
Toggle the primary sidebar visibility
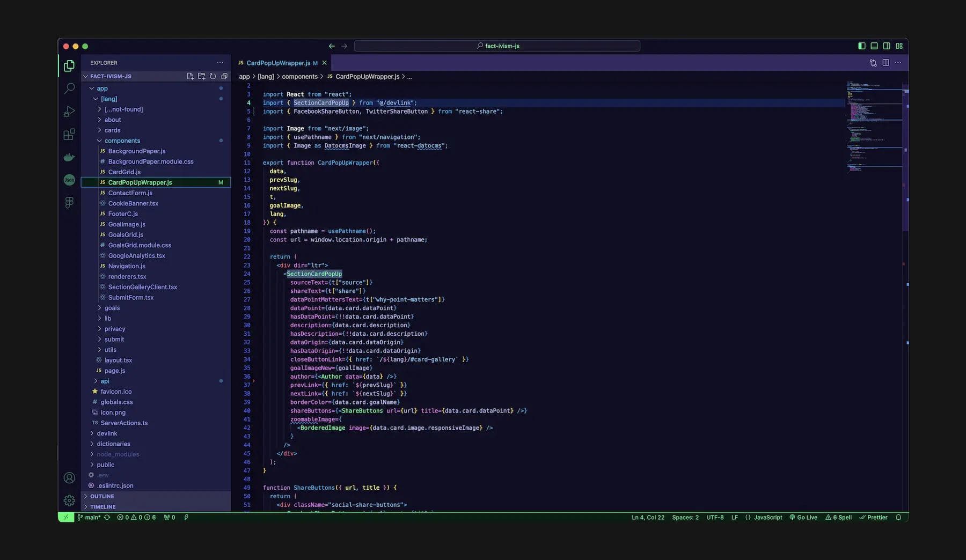pos(861,46)
